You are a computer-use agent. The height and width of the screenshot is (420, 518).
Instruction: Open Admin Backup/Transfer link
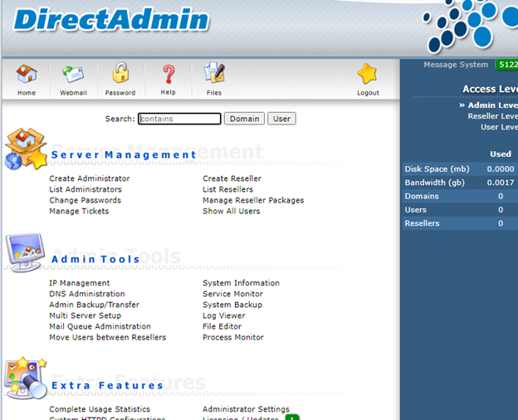click(x=94, y=305)
